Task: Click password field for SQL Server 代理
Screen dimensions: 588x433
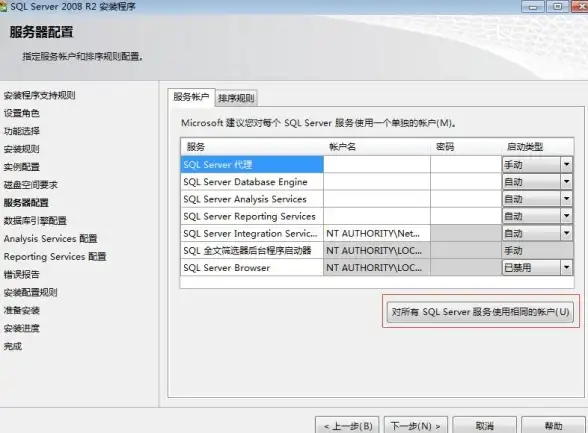Action: click(x=466, y=165)
